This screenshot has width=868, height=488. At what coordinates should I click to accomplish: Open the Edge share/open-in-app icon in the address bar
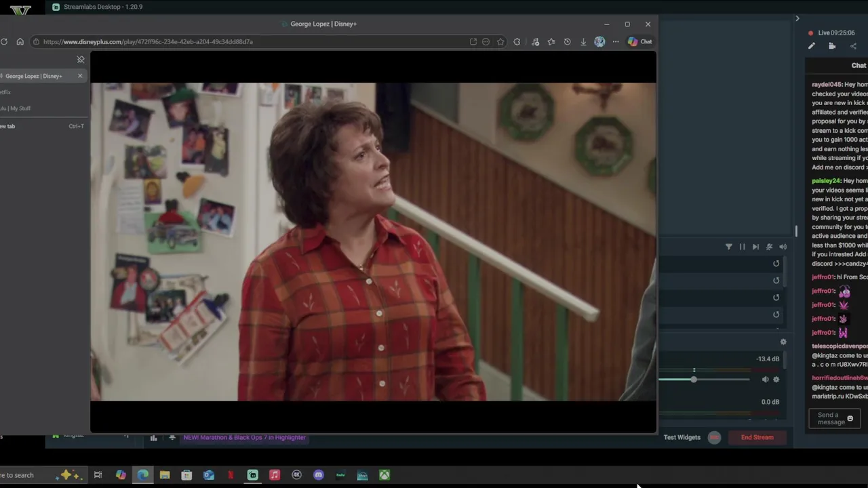(x=473, y=41)
